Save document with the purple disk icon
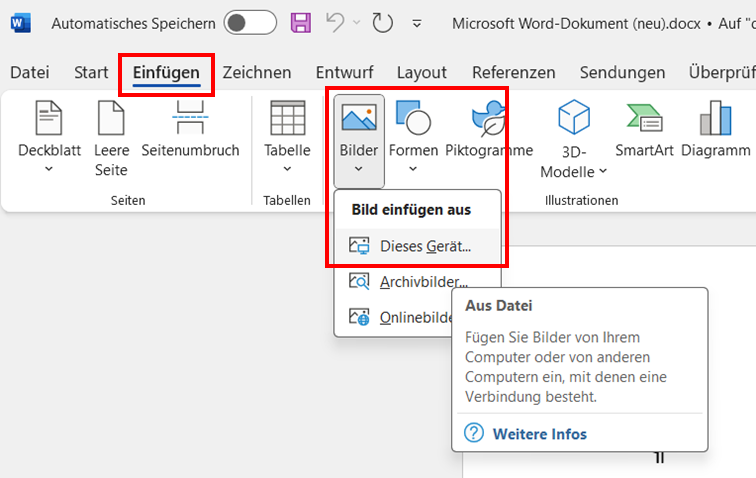Screen dimensions: 756x478 tap(301, 23)
